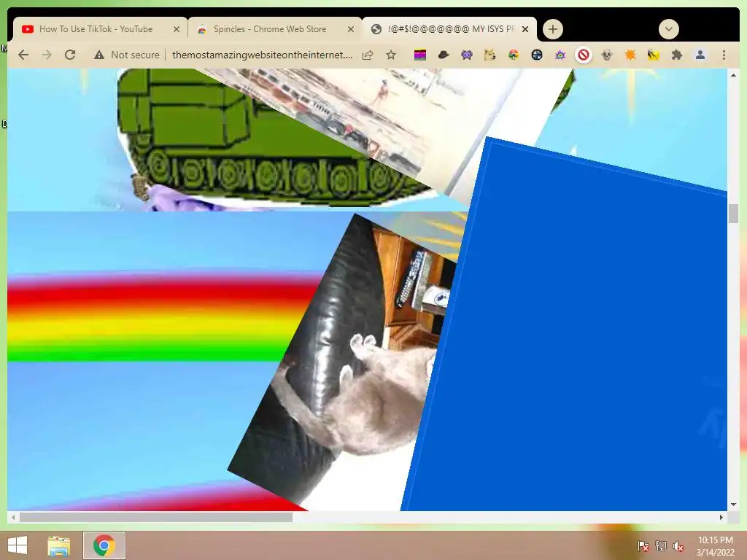
Task: Open File Explorer from taskbar
Action: [58, 545]
